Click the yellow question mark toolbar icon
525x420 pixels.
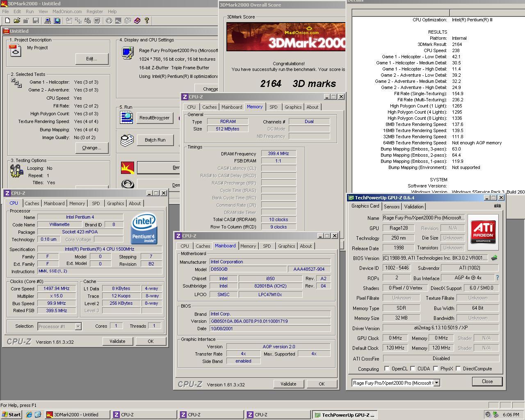coord(146,21)
